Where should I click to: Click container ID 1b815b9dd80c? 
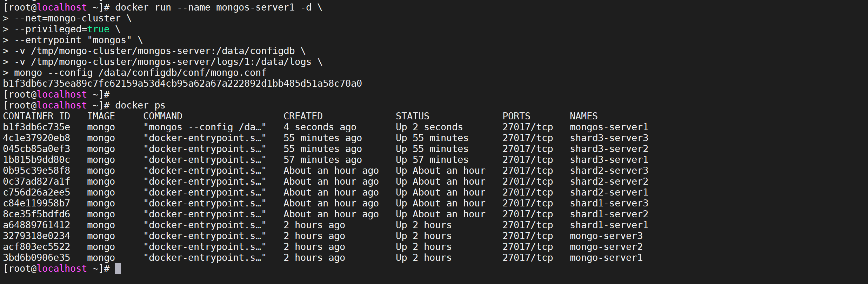point(36,160)
